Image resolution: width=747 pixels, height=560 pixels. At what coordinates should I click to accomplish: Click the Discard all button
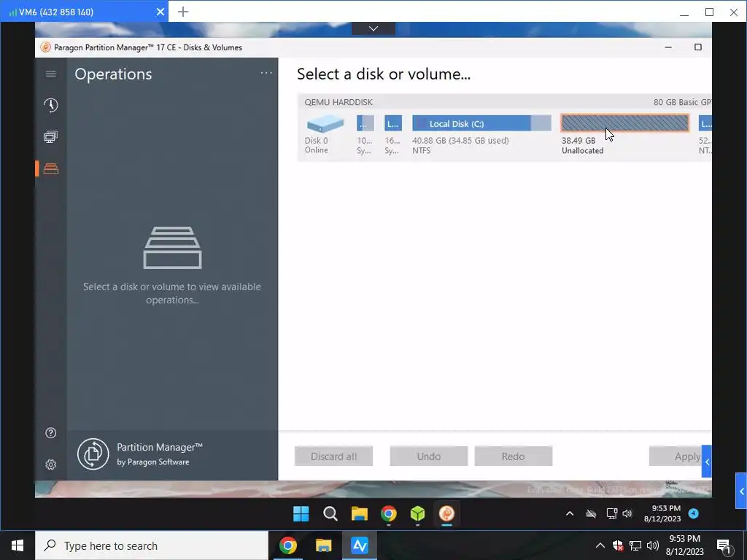point(333,456)
